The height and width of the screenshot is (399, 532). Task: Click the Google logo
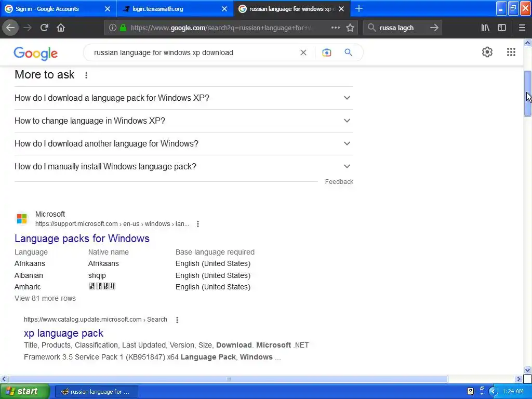pos(36,54)
